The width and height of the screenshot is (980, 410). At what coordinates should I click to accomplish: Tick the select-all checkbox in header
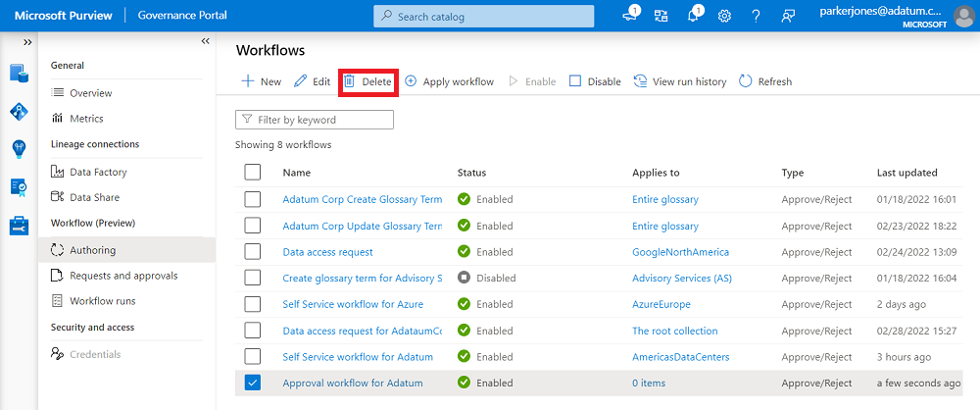(x=253, y=173)
